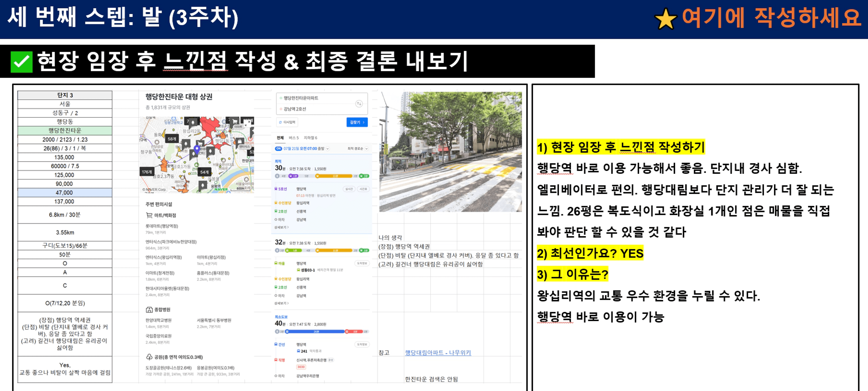This screenshot has height=391, width=868.
Task: Click the red 3030 bus number badge
Action: point(301,367)
